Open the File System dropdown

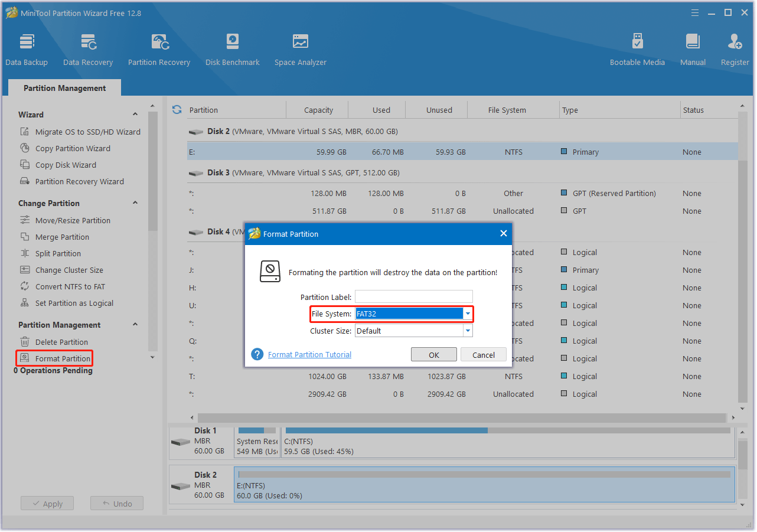[x=468, y=314]
